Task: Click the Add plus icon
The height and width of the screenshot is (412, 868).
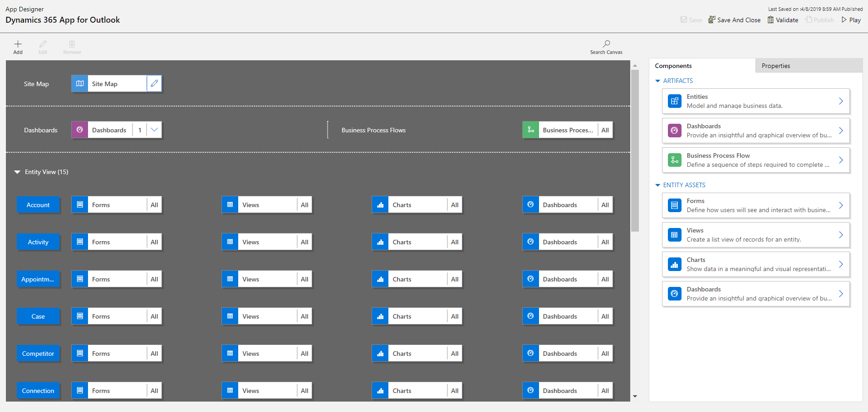Action: (x=18, y=44)
